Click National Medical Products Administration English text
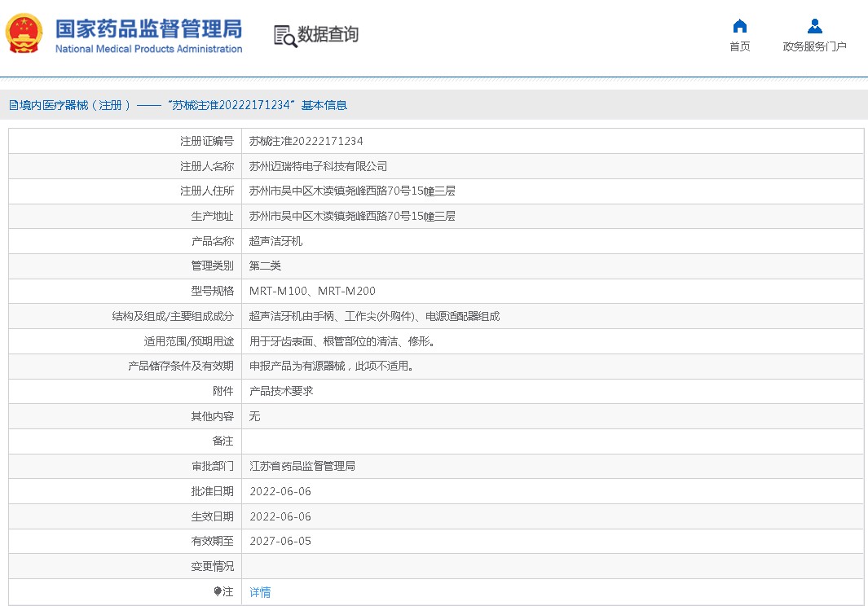The width and height of the screenshot is (868, 606). pyautogui.click(x=148, y=49)
